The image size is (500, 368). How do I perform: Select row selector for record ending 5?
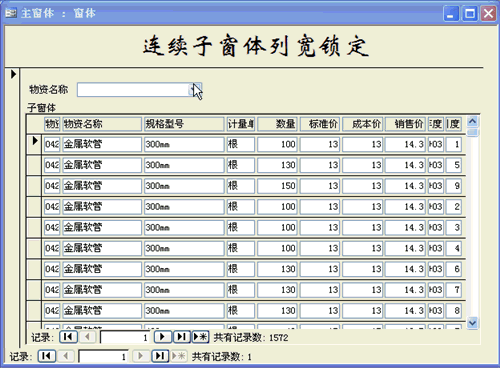tap(35, 165)
